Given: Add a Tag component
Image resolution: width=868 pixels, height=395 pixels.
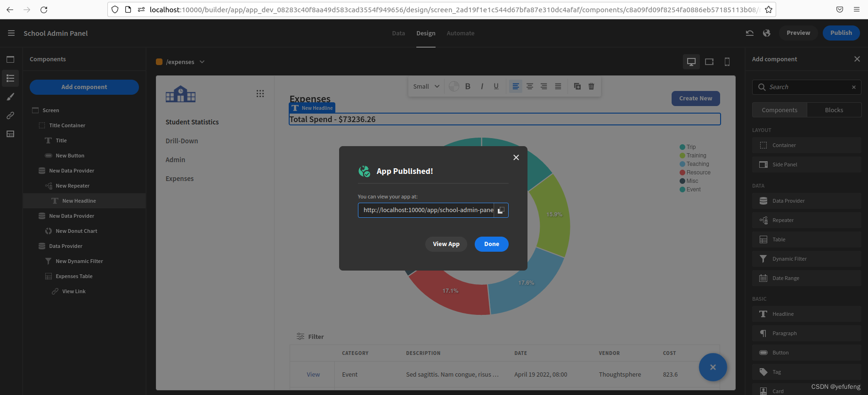Looking at the screenshot, I should (x=807, y=372).
